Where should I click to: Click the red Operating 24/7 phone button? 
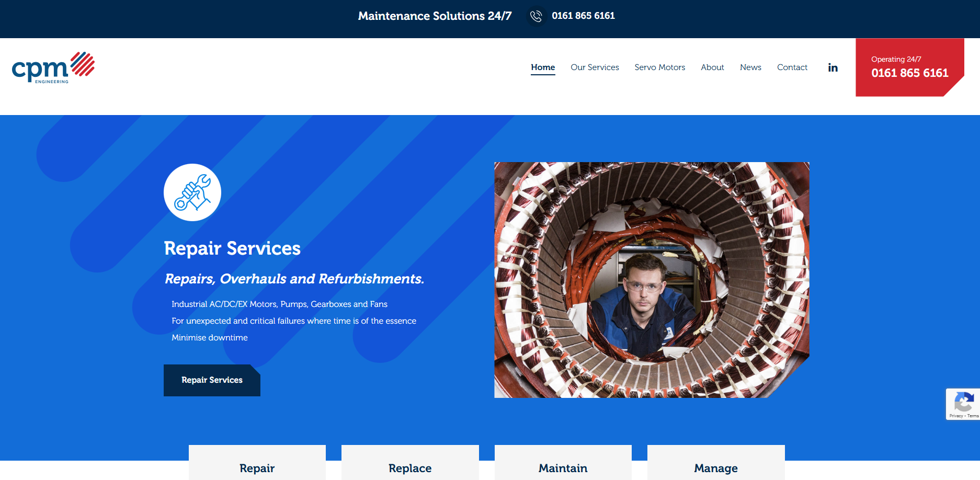click(x=909, y=67)
